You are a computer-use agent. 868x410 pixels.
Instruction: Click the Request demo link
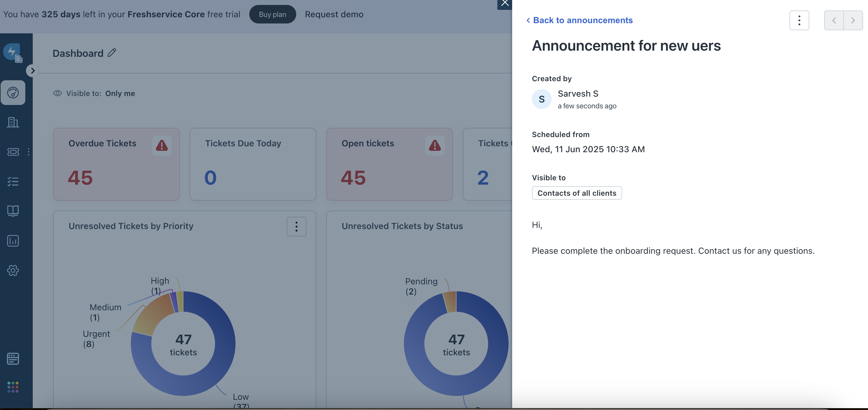334,15
